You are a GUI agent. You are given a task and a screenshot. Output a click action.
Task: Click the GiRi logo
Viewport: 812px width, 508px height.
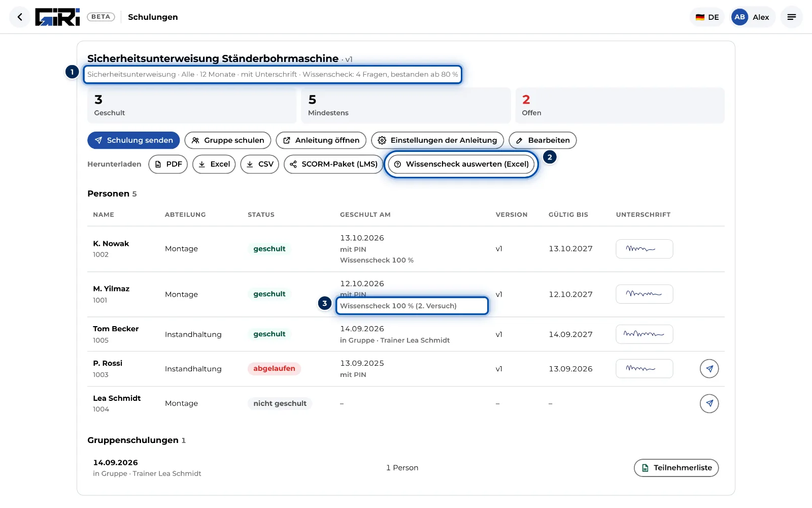tap(57, 17)
